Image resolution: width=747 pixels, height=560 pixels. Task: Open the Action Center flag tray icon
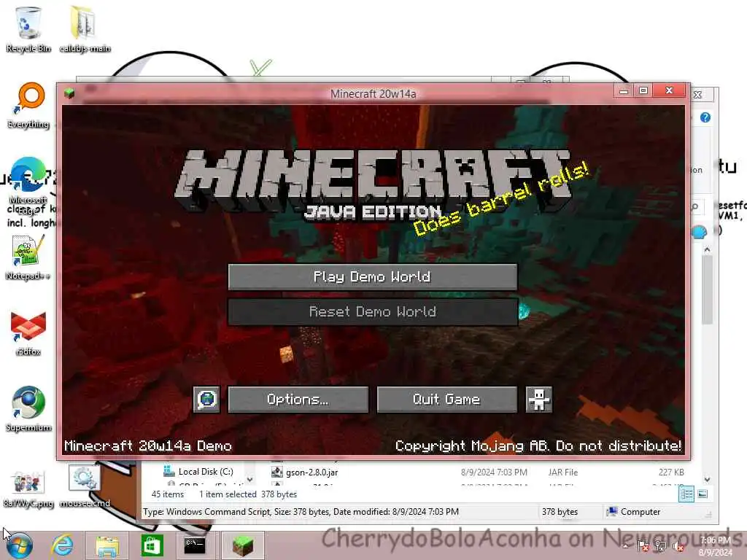(643, 546)
